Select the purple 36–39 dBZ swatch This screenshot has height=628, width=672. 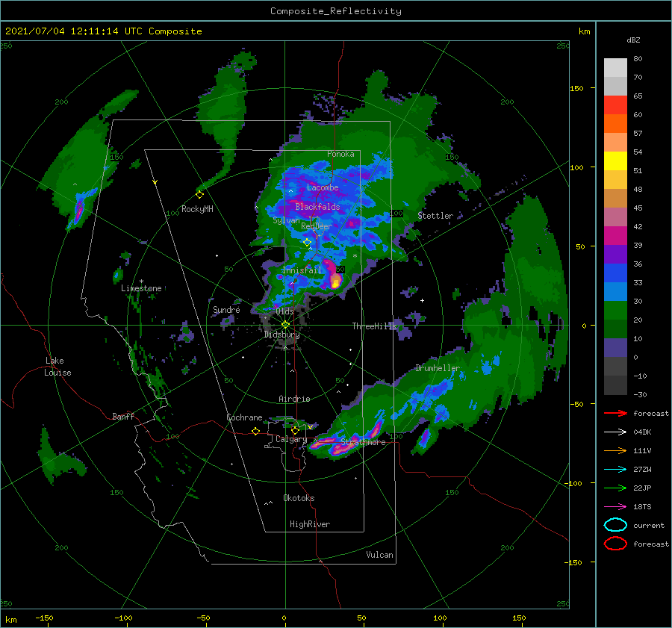coord(615,255)
